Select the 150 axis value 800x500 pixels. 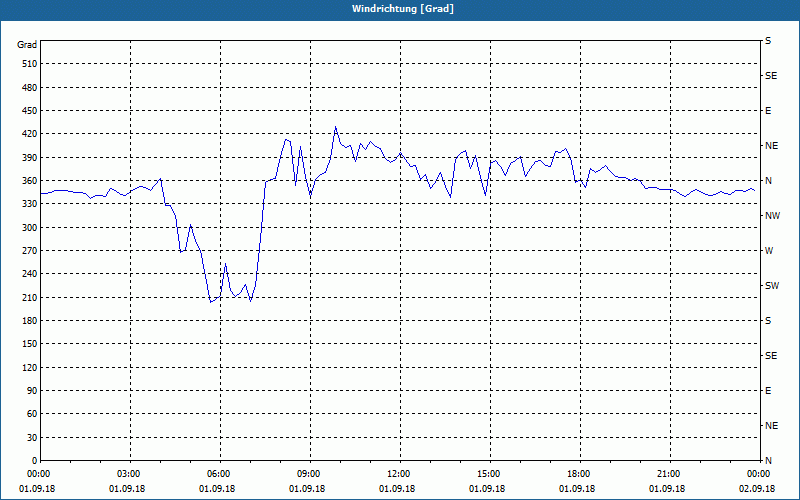[30, 344]
